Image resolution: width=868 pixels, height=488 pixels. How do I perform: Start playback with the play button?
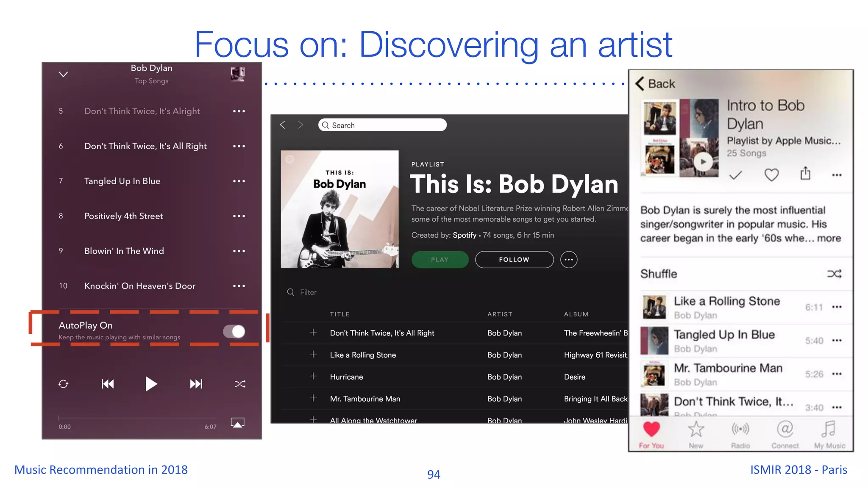pos(151,384)
